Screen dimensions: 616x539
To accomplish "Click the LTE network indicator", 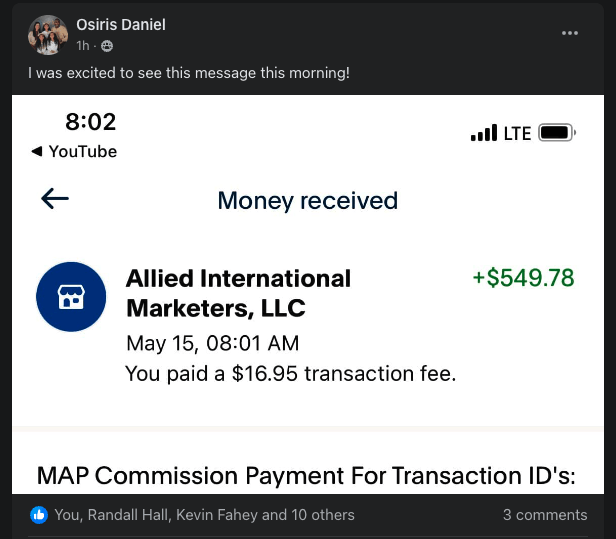I will (517, 133).
